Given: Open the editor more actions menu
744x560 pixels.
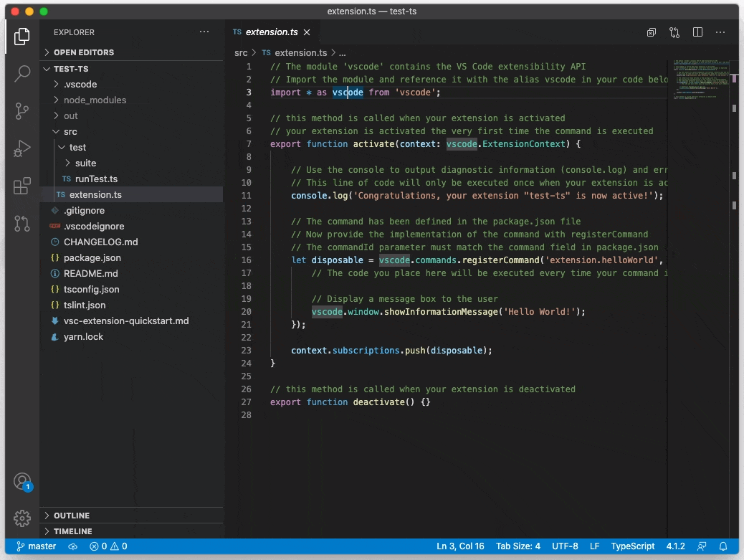Looking at the screenshot, I should [720, 32].
